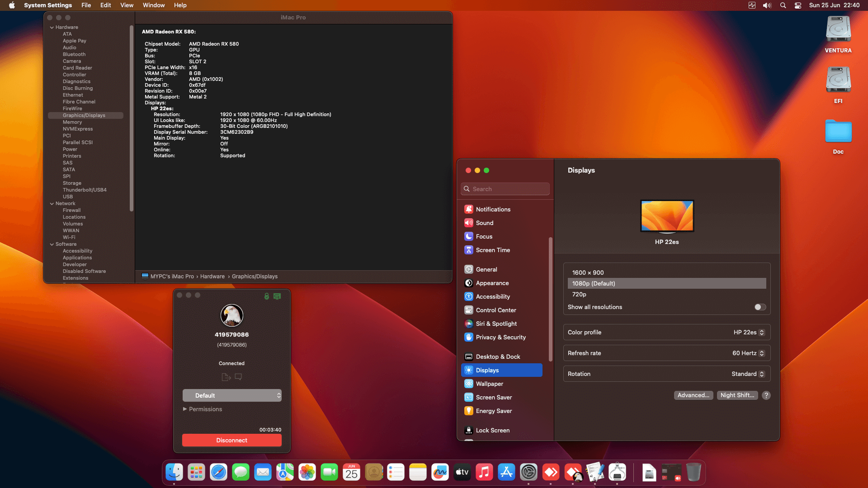
Task: Select the HP 22es display thumbnail
Action: [x=667, y=216]
